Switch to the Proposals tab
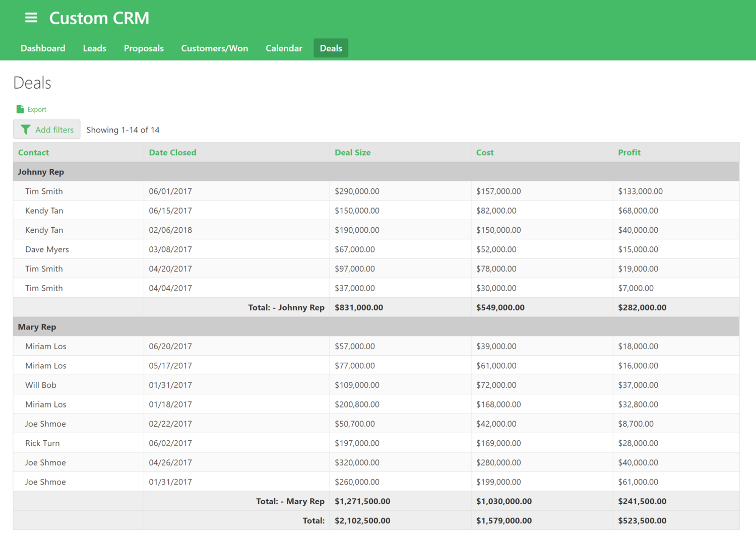 click(144, 48)
